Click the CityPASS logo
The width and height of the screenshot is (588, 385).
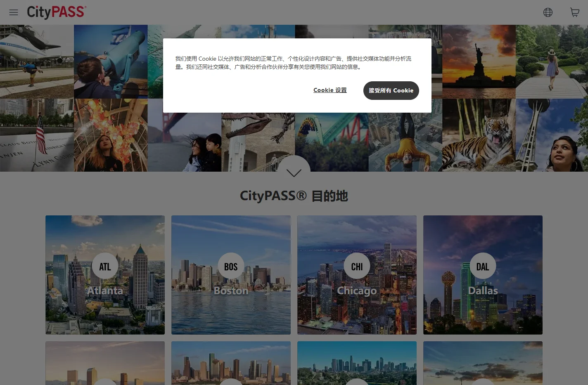[57, 12]
